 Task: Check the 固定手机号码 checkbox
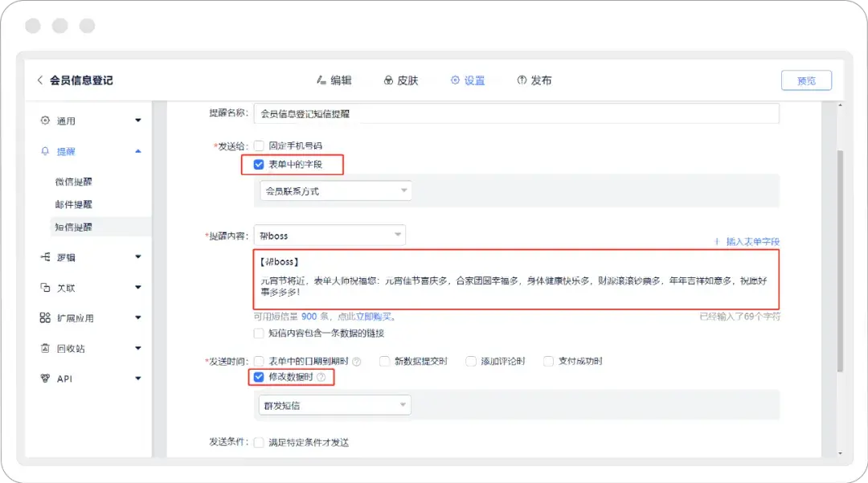259,145
